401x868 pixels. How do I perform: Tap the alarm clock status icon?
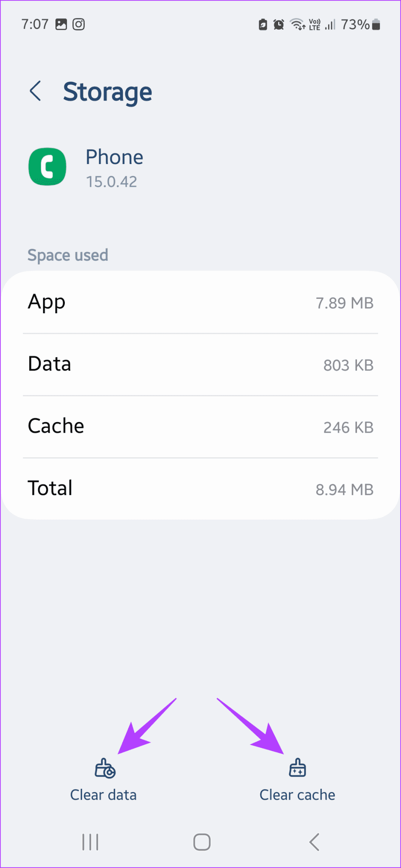tap(279, 25)
